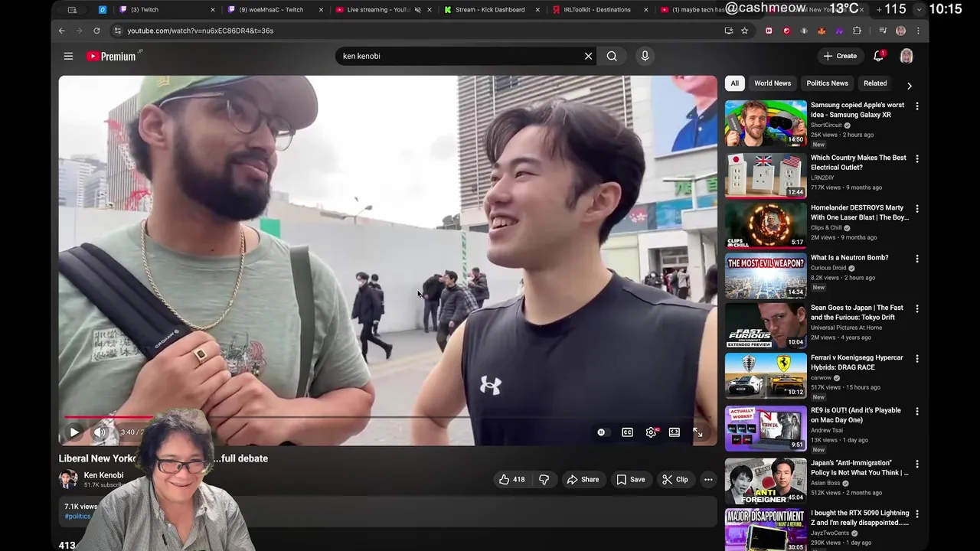This screenshot has width=980, height=551.
Task: Open options for Homelander DESTROYS Marty video
Action: point(916,209)
